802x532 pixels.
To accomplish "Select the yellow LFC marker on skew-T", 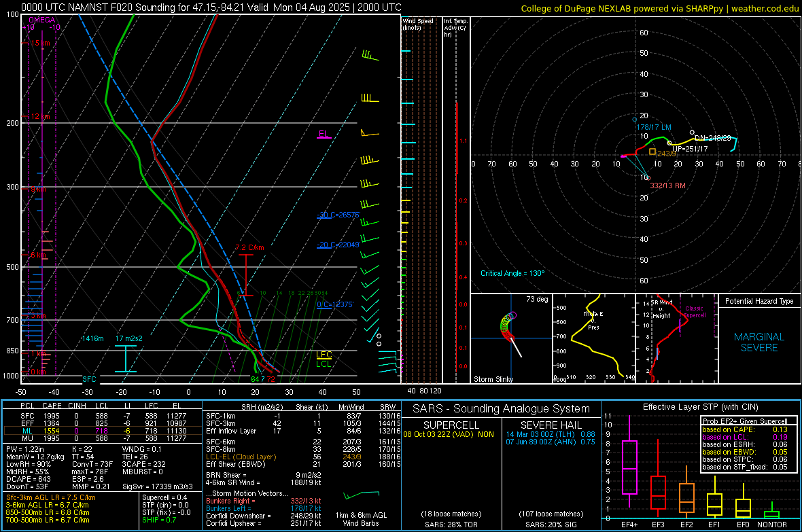I will click(324, 355).
